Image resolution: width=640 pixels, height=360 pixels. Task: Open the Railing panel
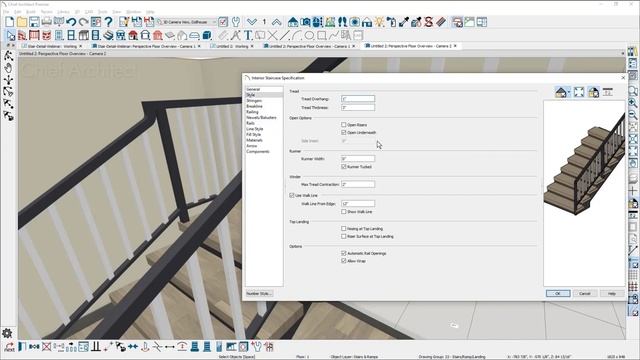pyautogui.click(x=252, y=112)
